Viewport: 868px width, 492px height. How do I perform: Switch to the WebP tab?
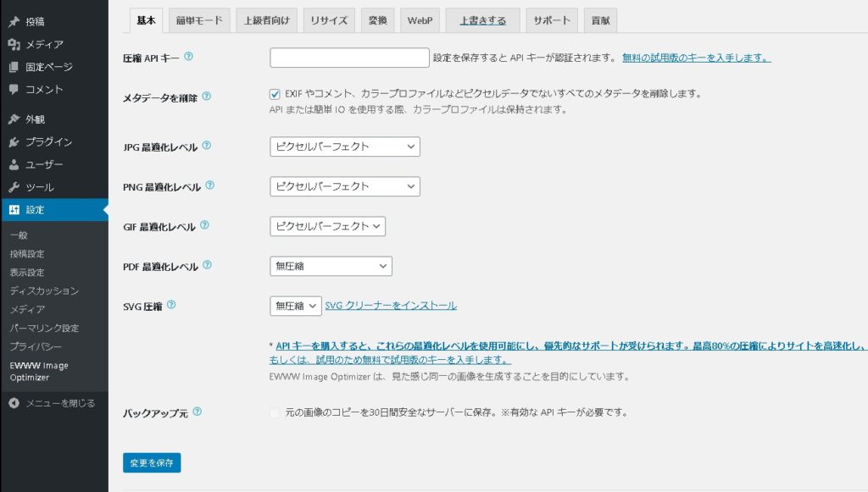(419, 20)
